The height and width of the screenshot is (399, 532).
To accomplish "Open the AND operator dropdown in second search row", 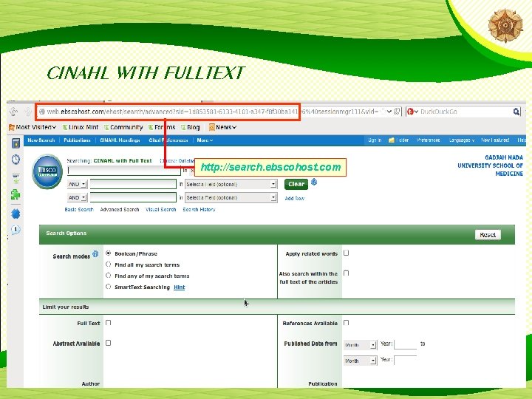I will pyautogui.click(x=77, y=184).
